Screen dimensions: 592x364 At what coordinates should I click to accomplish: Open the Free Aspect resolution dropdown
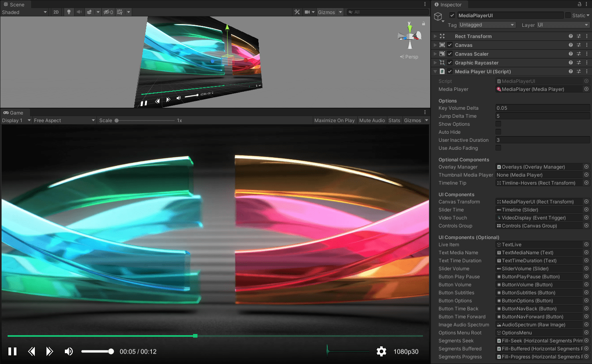[63, 120]
